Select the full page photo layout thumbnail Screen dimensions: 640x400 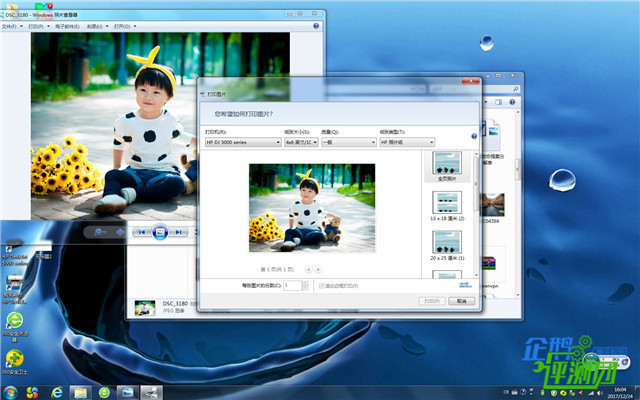click(x=447, y=166)
